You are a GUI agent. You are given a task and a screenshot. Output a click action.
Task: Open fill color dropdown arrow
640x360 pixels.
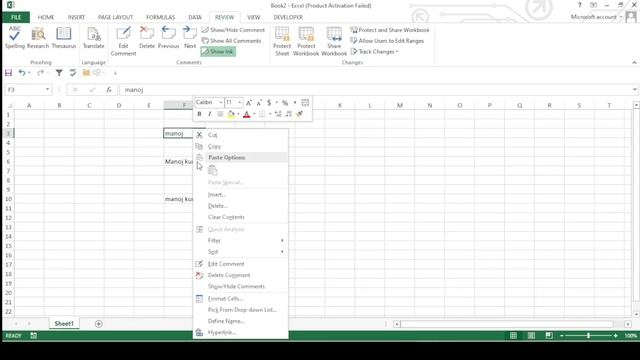(238, 114)
